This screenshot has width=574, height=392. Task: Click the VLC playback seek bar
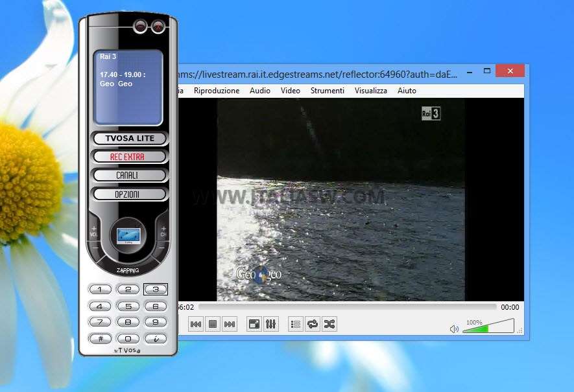tap(347, 307)
